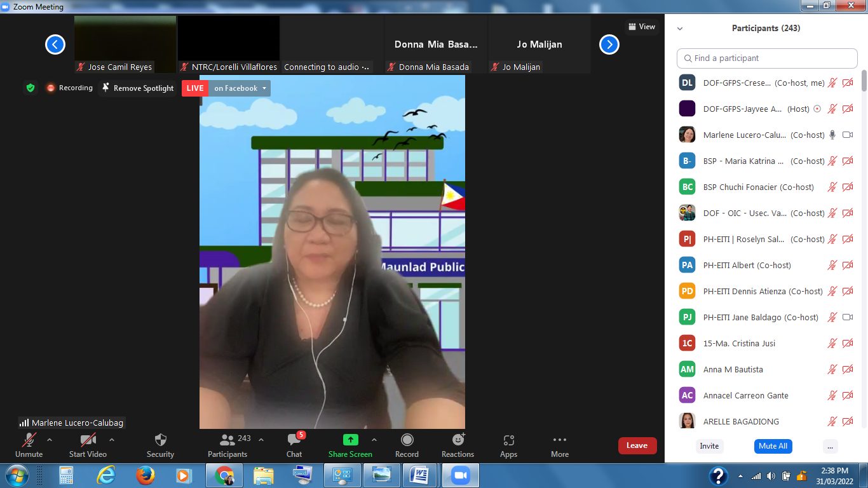Click the Invite button
The width and height of the screenshot is (868, 488).
pos(709,446)
